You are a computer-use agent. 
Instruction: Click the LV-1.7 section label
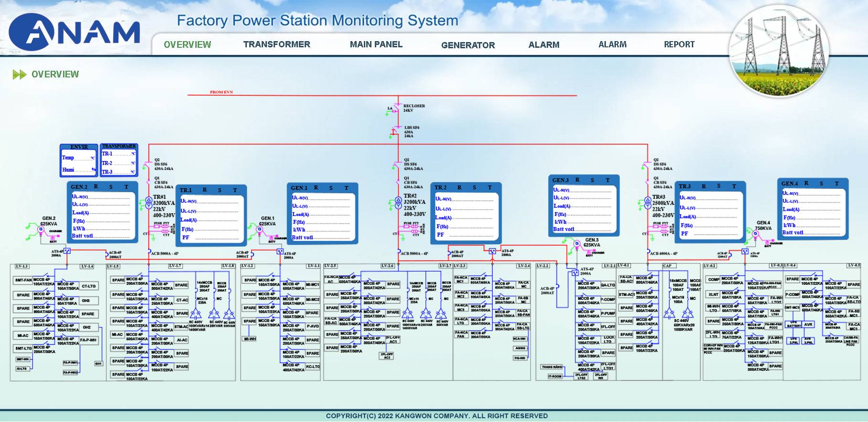pyautogui.click(x=175, y=266)
